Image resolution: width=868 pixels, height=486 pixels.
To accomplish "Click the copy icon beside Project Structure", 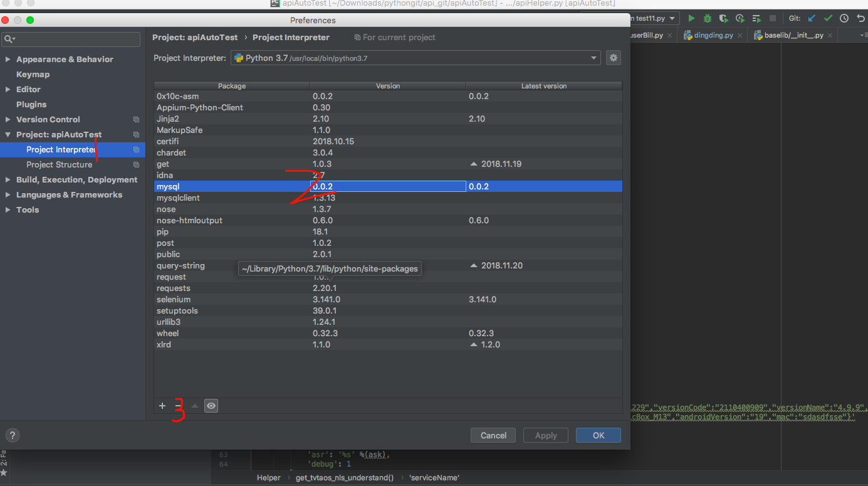I will (136, 164).
